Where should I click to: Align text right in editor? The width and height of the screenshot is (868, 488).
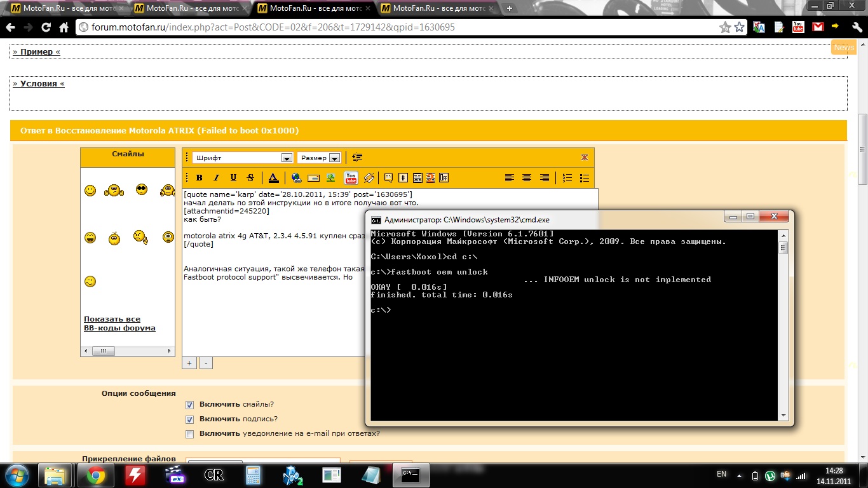coord(544,178)
